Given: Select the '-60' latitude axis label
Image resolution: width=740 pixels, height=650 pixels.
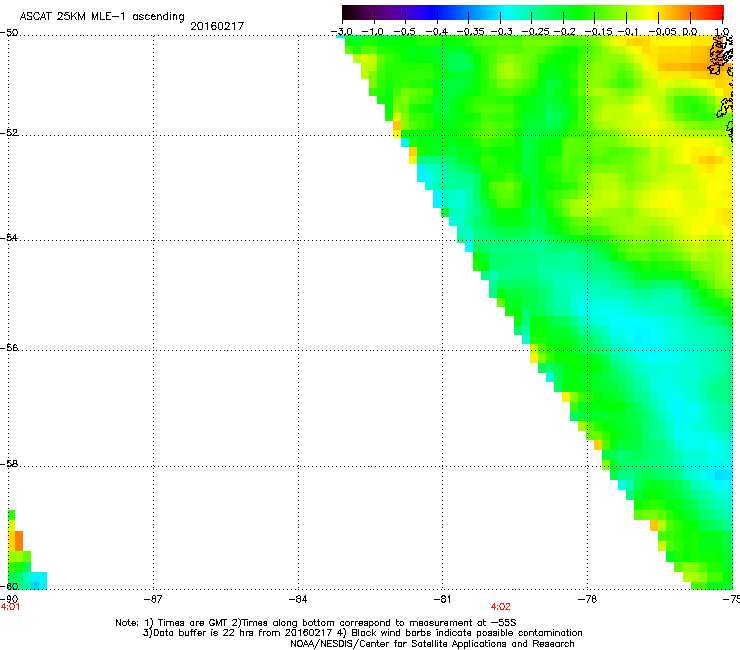Looking at the screenshot, I should click(9, 586).
